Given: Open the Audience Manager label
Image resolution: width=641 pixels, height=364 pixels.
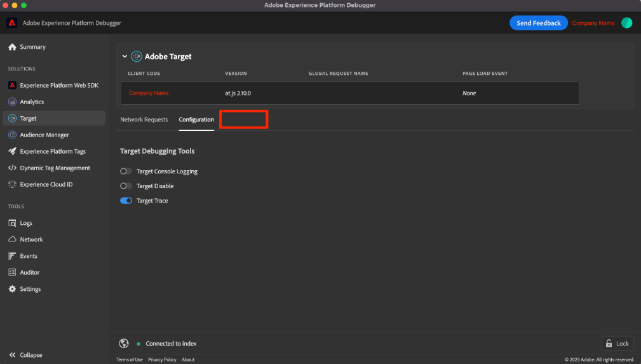Looking at the screenshot, I should click(44, 135).
